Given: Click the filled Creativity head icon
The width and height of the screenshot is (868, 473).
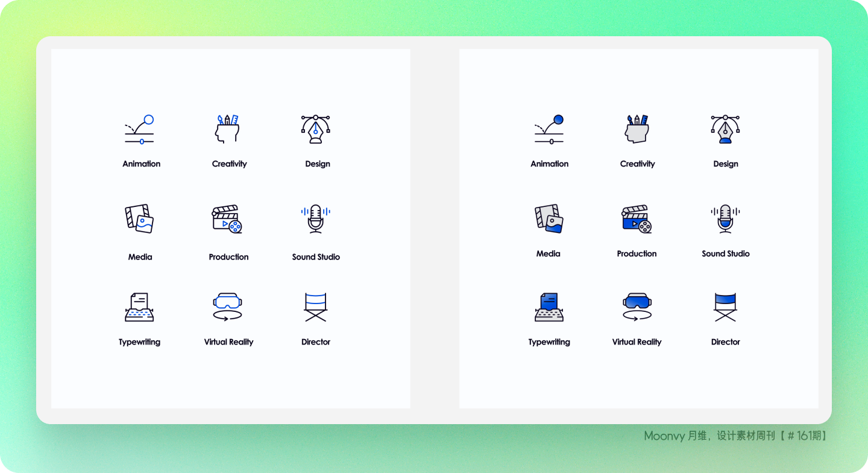Looking at the screenshot, I should (x=637, y=129).
